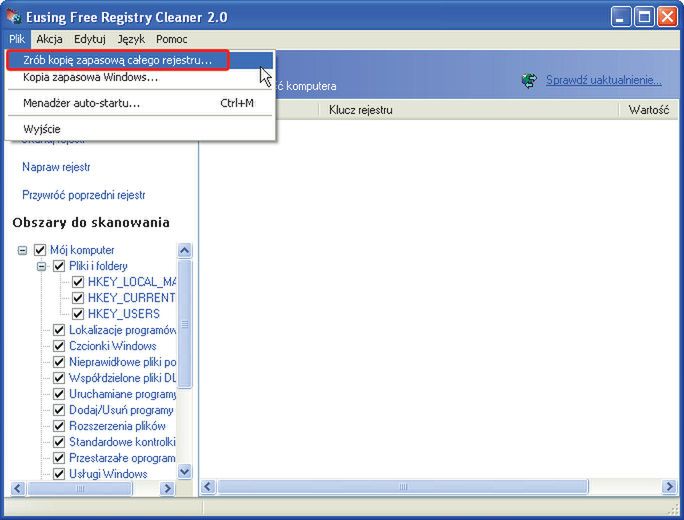Viewport: 684px width, 520px height.
Task: Open Menadżer auto-startu from menu
Action: 140,103
